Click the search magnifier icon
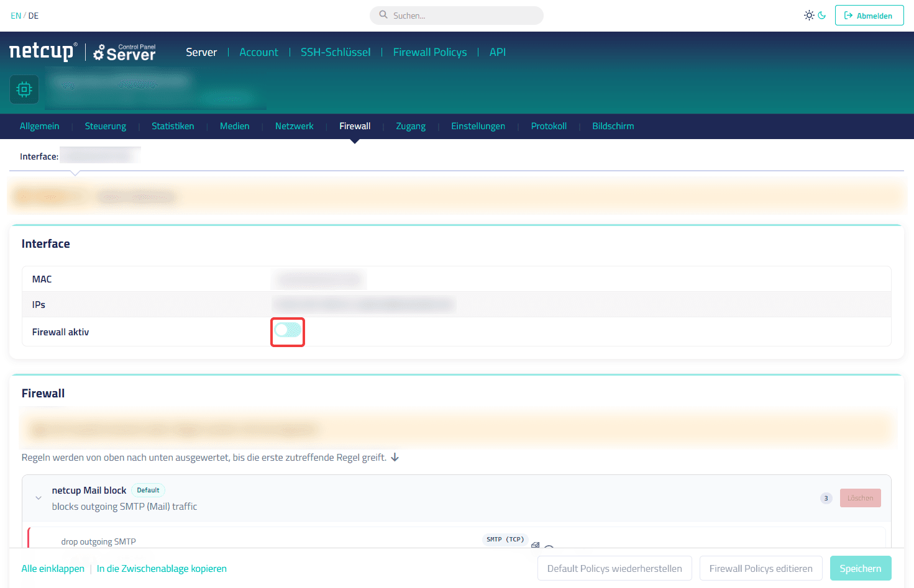 [383, 15]
